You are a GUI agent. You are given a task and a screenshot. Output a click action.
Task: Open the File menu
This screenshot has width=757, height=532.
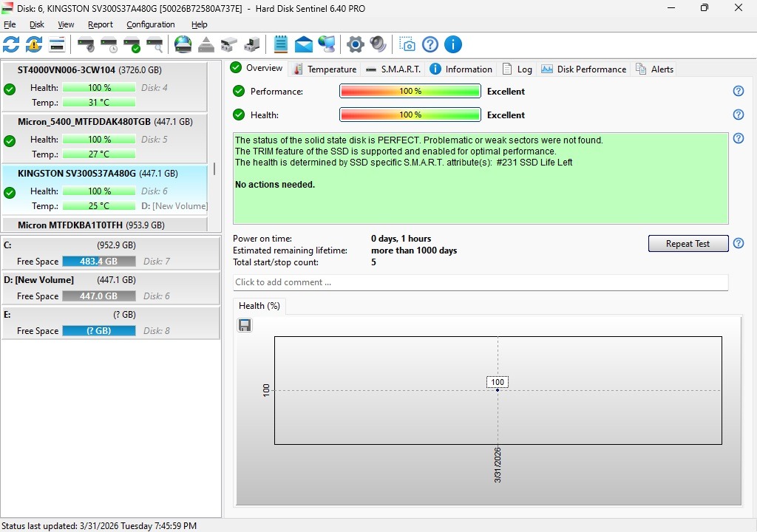coord(10,24)
